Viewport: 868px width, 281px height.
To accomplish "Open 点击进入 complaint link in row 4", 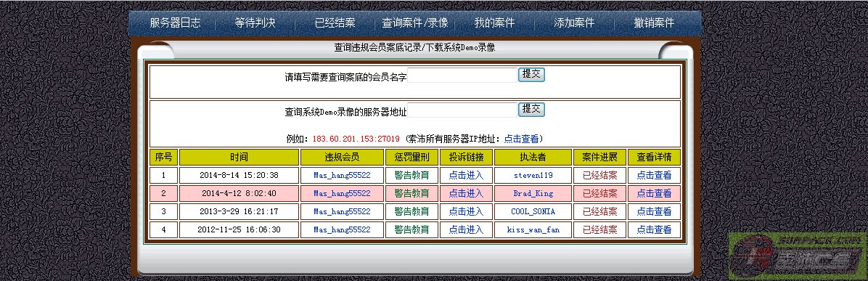I will click(x=466, y=229).
